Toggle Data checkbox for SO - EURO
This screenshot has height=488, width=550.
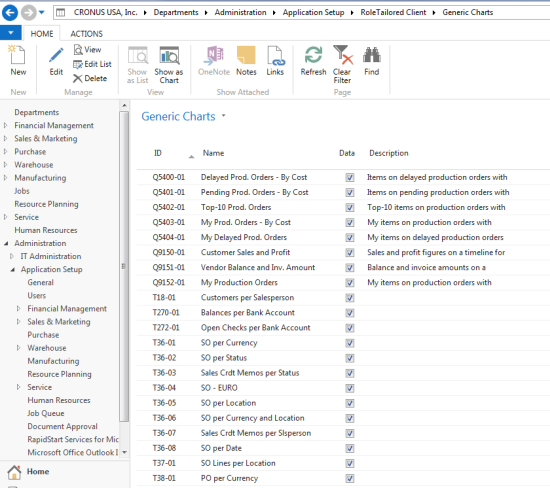pyautogui.click(x=350, y=388)
